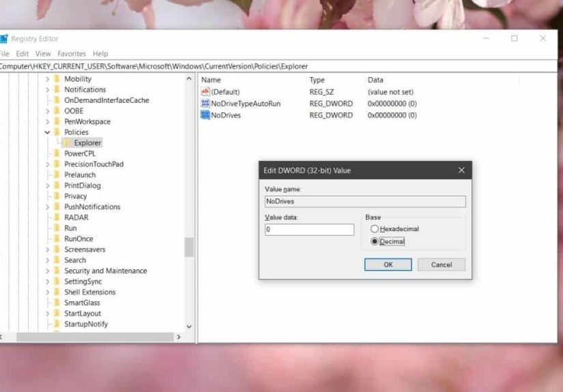The width and height of the screenshot is (563, 392).
Task: Open the Favorites menu
Action: point(72,53)
